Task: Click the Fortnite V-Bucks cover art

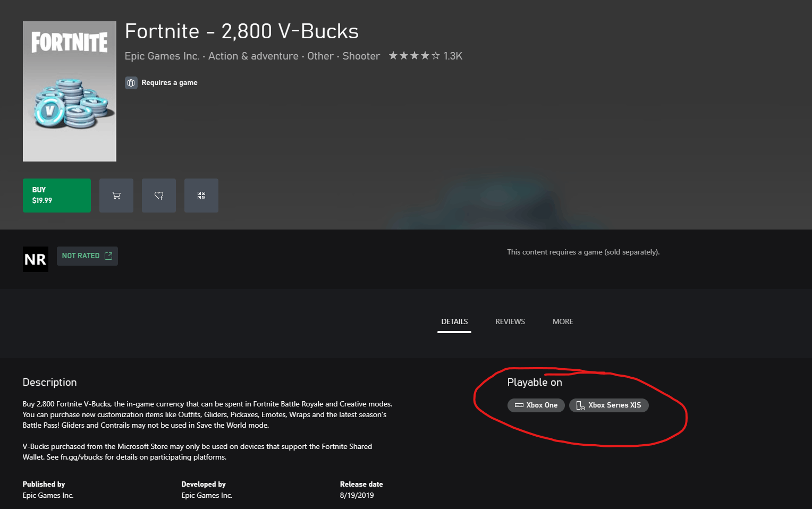Action: [70, 91]
